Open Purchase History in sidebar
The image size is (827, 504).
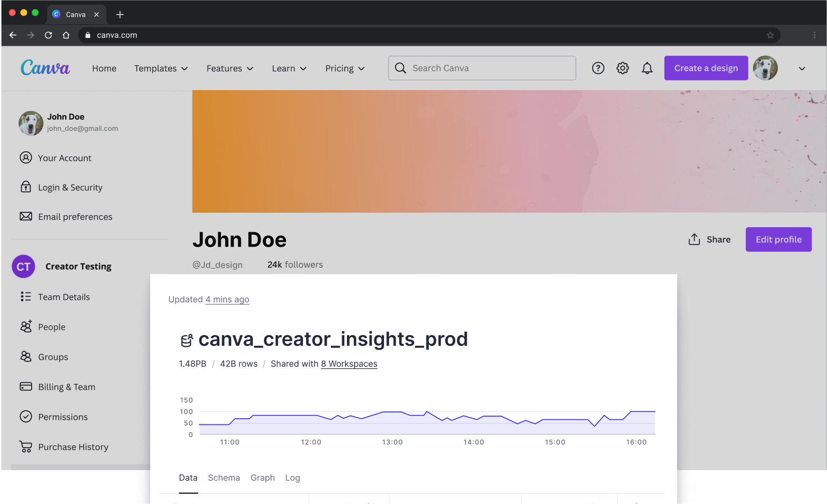pos(73,447)
